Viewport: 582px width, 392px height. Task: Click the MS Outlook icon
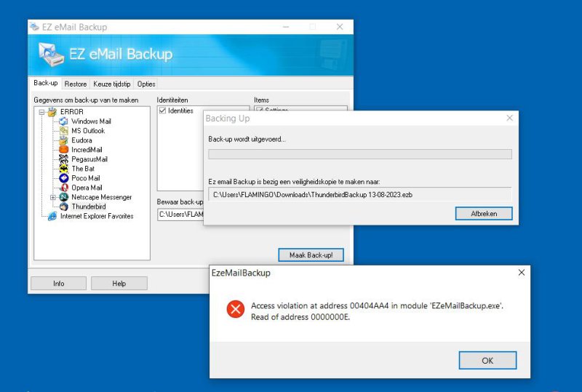(64, 131)
